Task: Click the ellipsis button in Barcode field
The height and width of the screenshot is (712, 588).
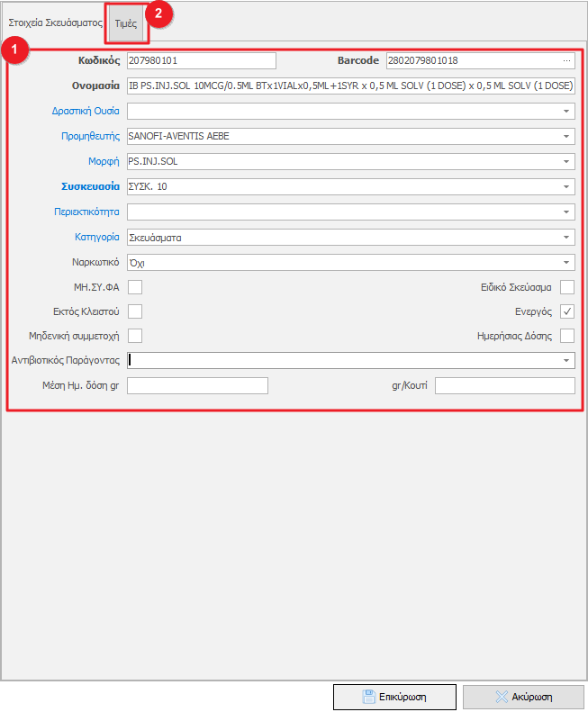Action: 566,61
